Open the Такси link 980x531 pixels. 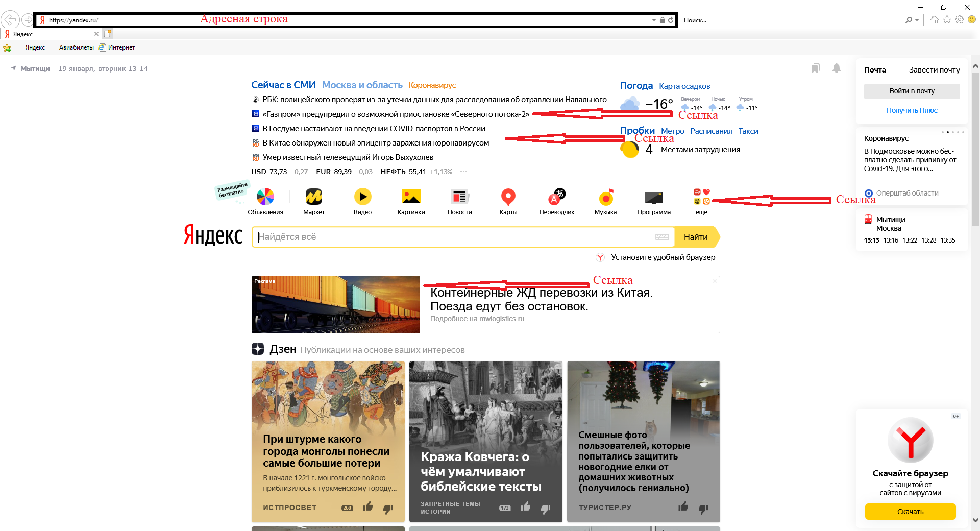[748, 131]
